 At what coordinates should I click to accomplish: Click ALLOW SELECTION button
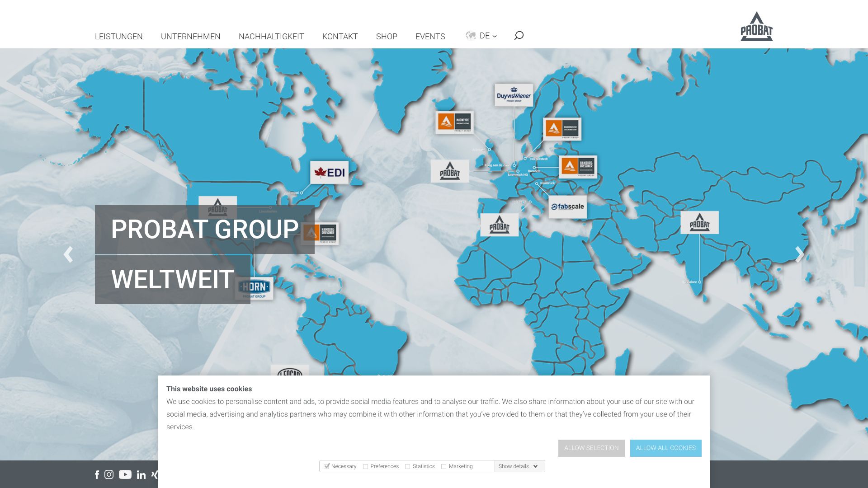pos(591,448)
